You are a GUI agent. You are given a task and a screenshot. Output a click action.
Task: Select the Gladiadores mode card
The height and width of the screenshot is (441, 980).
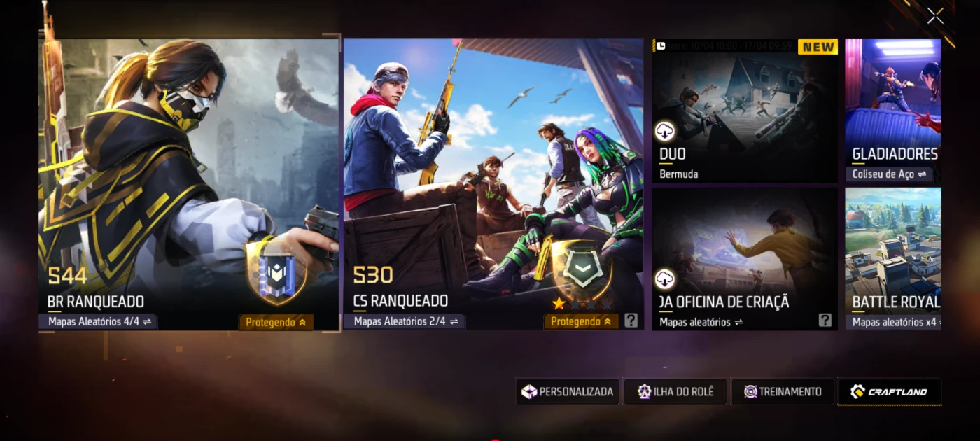click(x=893, y=111)
